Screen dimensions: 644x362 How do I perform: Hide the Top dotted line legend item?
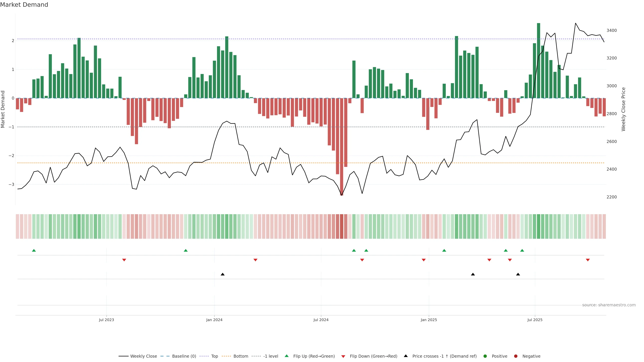coord(214,356)
